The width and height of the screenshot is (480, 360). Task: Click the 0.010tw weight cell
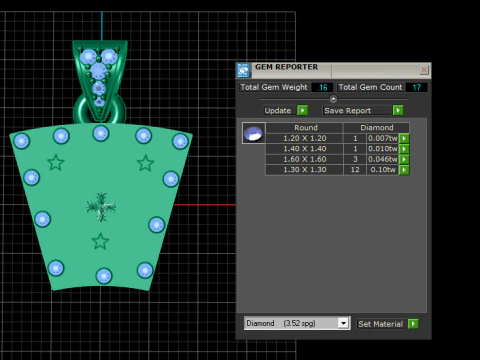coord(383,149)
